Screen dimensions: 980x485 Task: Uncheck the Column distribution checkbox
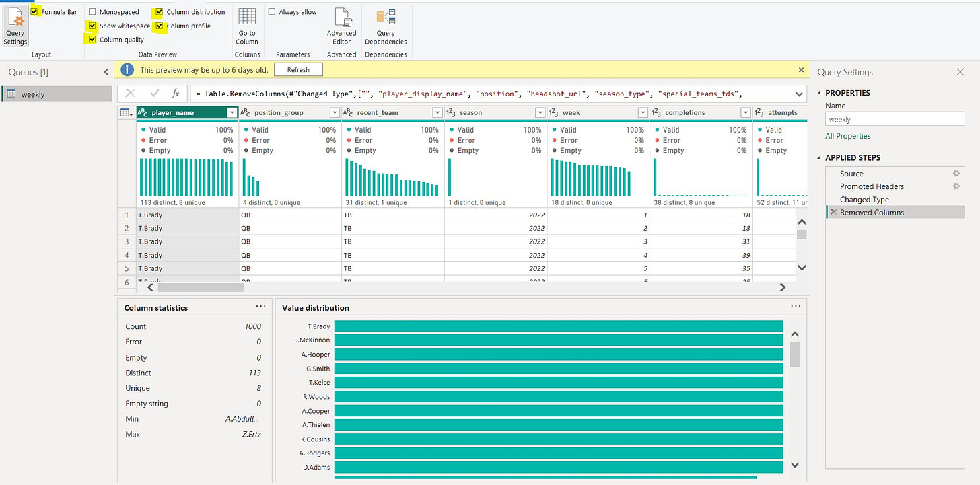(x=159, y=12)
